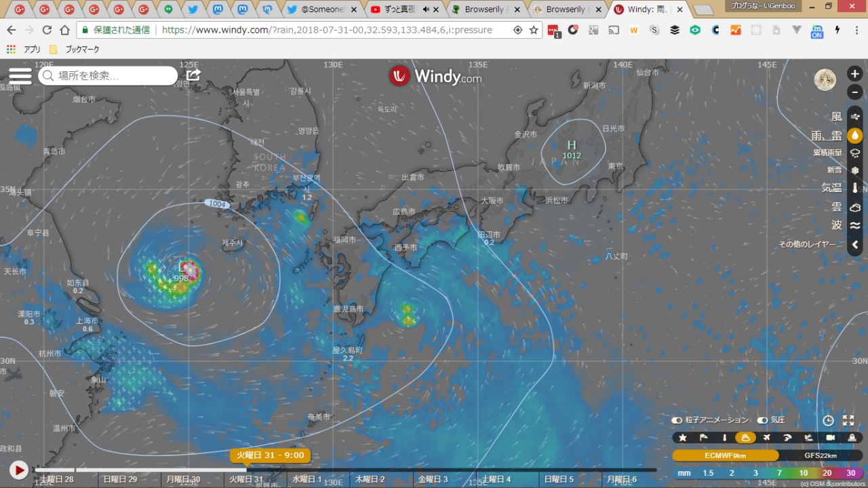The height and width of the screenshot is (488, 868).
Task: Switch forecast model to GFS22km
Action: (821, 455)
